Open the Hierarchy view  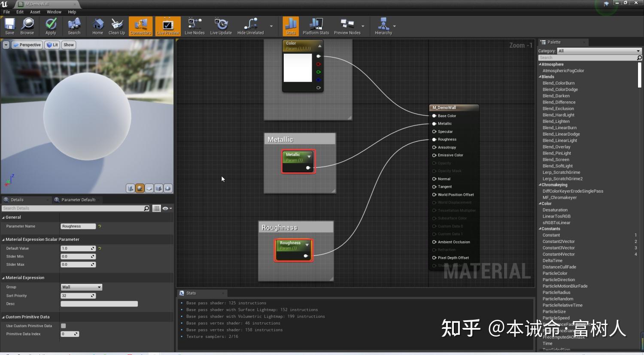(x=383, y=26)
